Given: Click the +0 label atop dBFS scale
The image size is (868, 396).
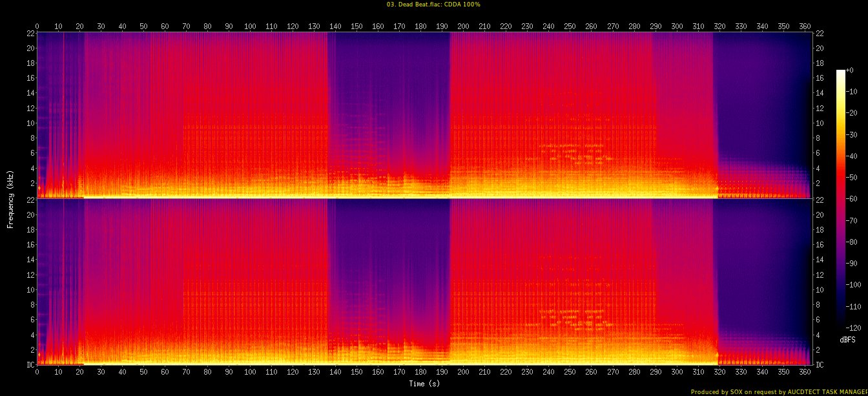Looking at the screenshot, I should coord(849,70).
